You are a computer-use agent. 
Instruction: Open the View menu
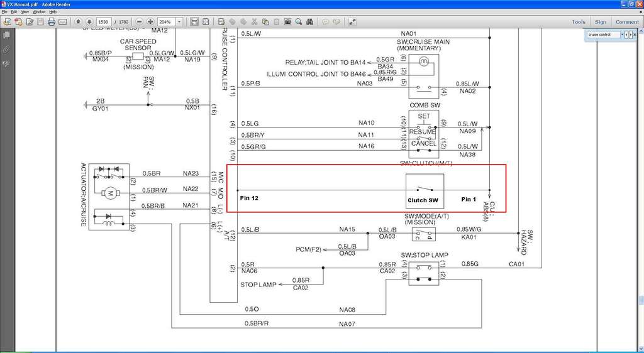(x=25, y=12)
